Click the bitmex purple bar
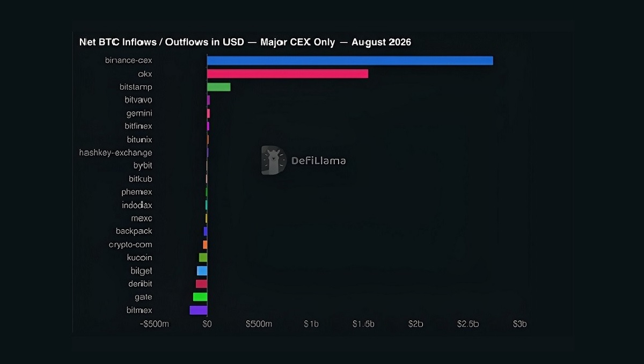This screenshot has width=644, height=364. 199,310
